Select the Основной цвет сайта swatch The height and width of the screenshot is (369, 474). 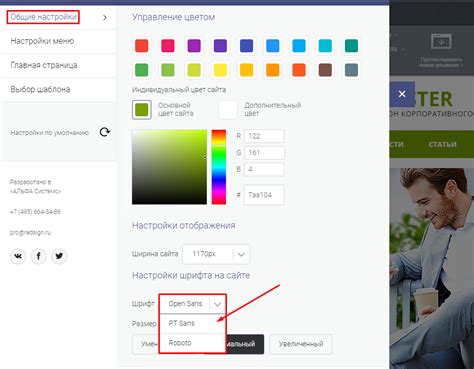(x=142, y=110)
